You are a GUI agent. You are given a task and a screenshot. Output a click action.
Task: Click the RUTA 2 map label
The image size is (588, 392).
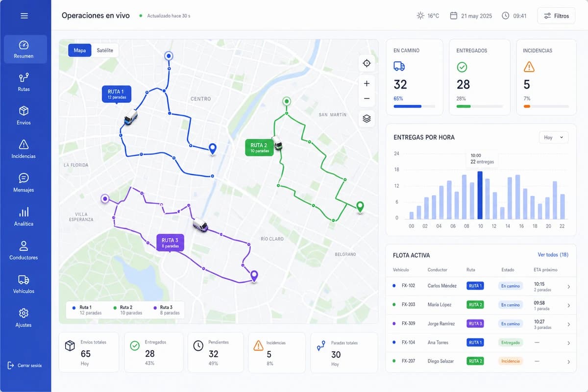(259, 147)
